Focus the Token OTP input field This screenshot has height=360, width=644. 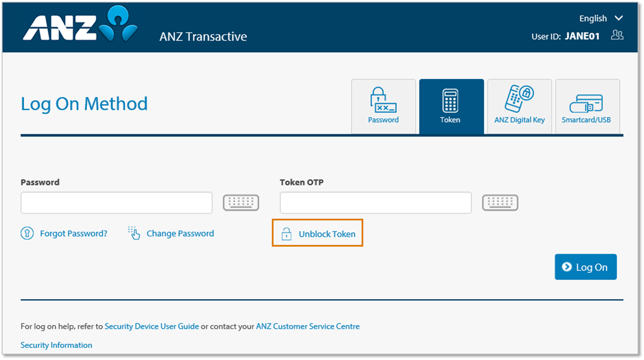[x=376, y=203]
